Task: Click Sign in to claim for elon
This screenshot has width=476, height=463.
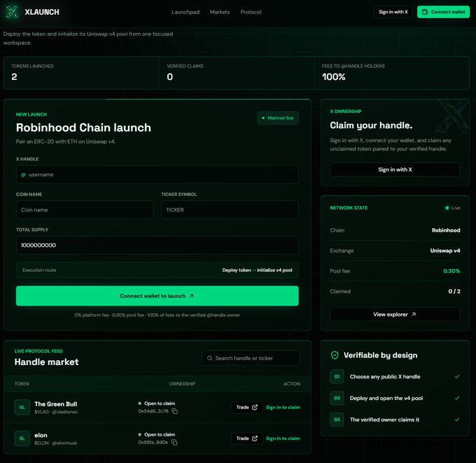Action: point(283,438)
